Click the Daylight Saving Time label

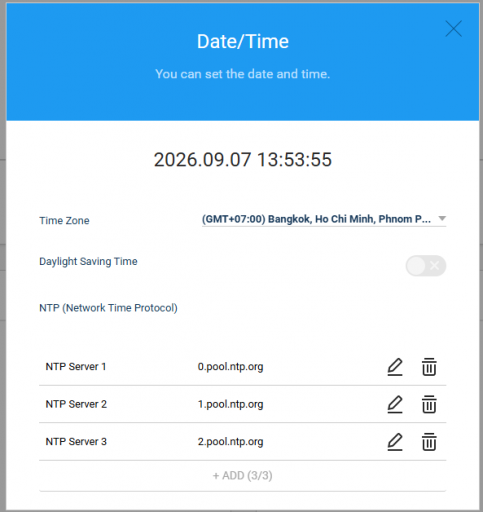(88, 262)
